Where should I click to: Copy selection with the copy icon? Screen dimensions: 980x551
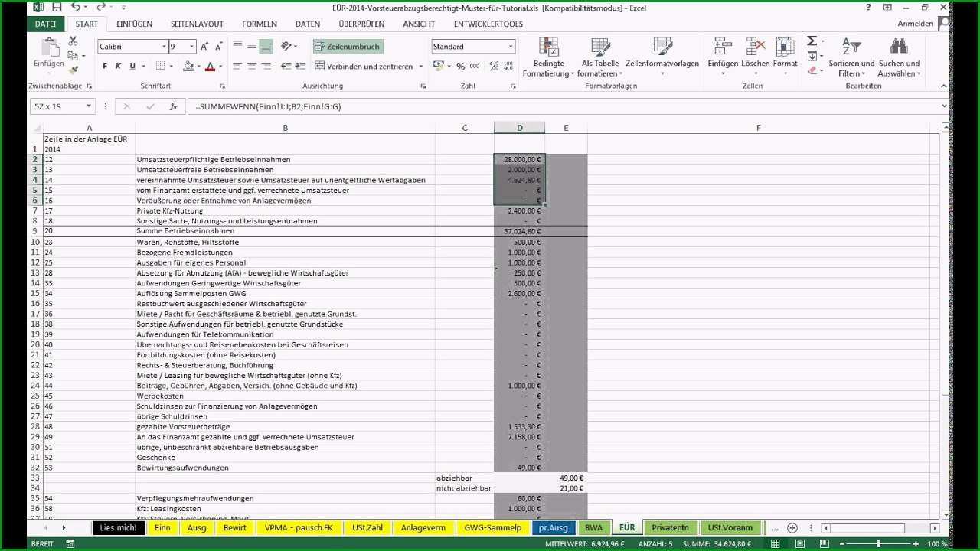[x=73, y=55]
